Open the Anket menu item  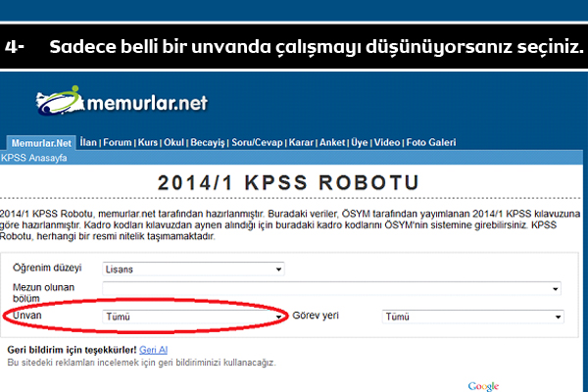(x=332, y=142)
